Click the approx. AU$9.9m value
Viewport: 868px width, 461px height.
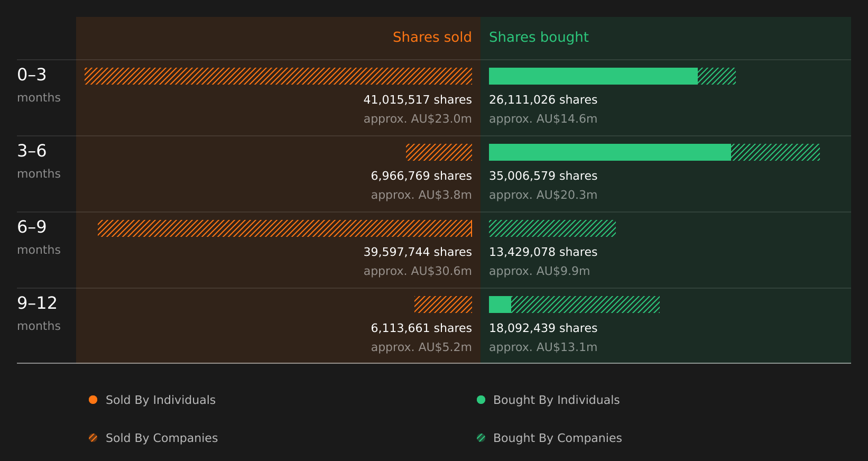(539, 271)
